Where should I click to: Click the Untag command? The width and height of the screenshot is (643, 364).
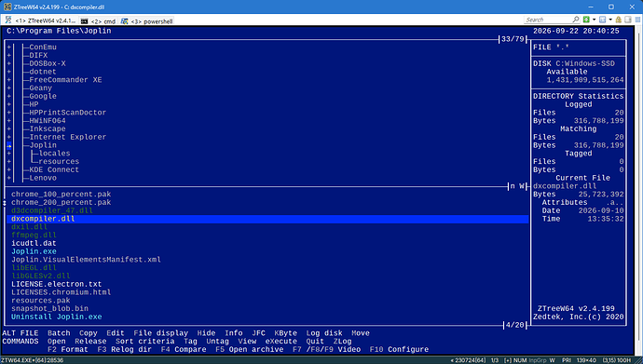pos(217,341)
